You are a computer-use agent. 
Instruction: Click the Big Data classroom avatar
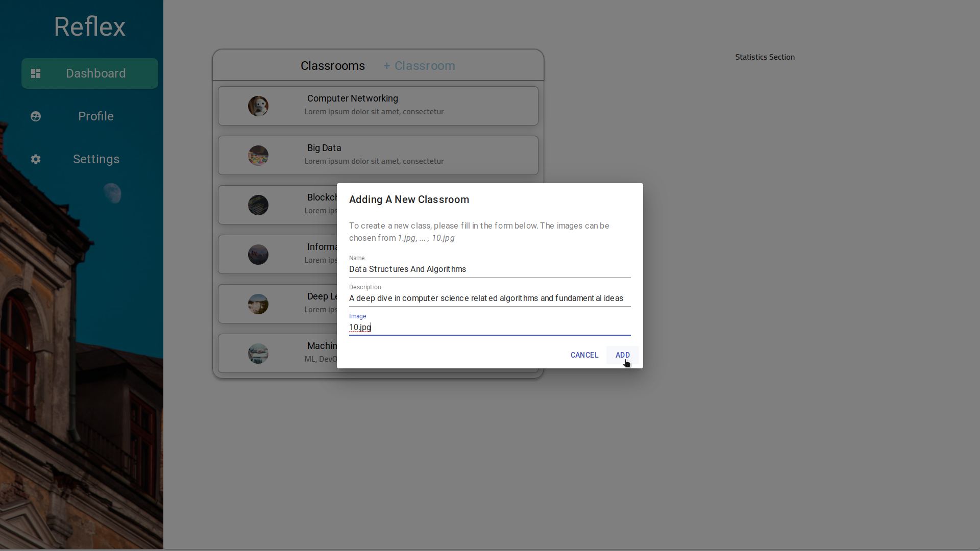click(x=258, y=156)
